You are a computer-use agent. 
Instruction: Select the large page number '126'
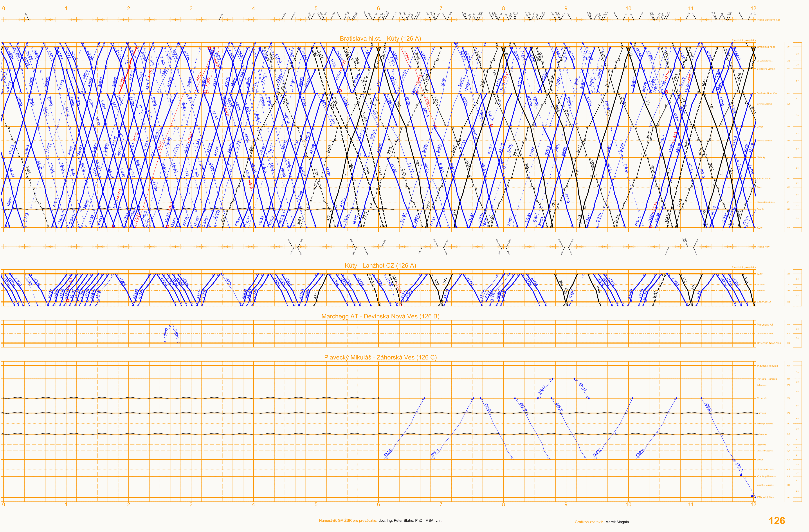777,521
